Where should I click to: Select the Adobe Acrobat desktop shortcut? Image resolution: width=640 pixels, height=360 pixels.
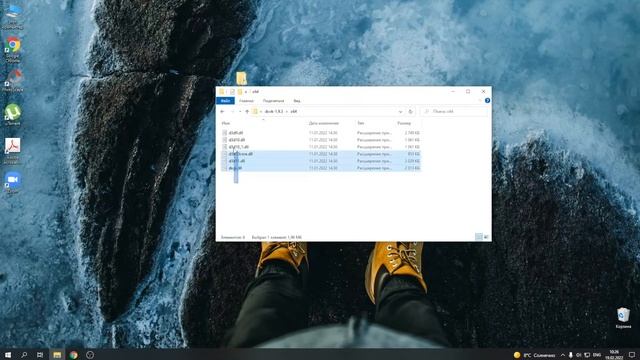coord(13,151)
